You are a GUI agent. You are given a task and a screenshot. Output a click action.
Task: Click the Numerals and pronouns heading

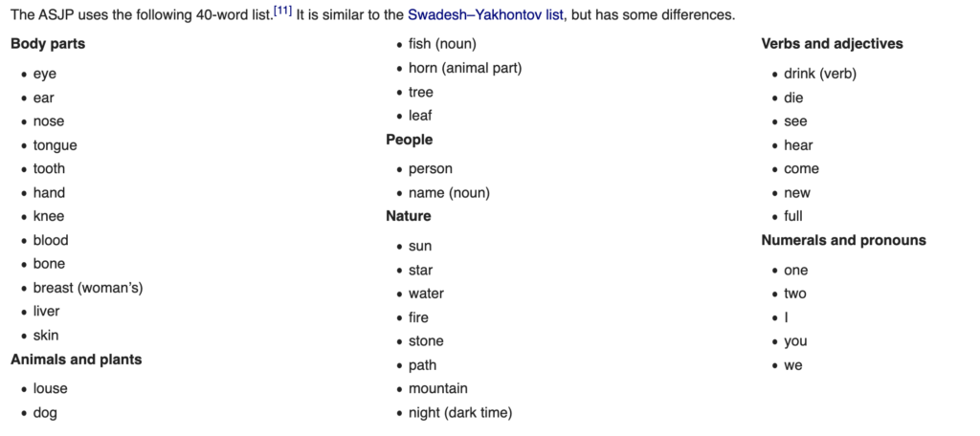[x=843, y=240]
